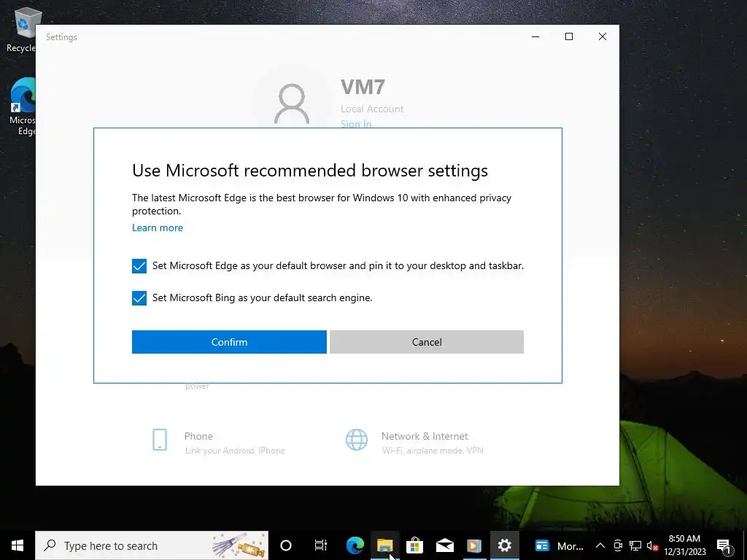Click the Meet Now tray icon
747x560 pixels.
click(619, 545)
